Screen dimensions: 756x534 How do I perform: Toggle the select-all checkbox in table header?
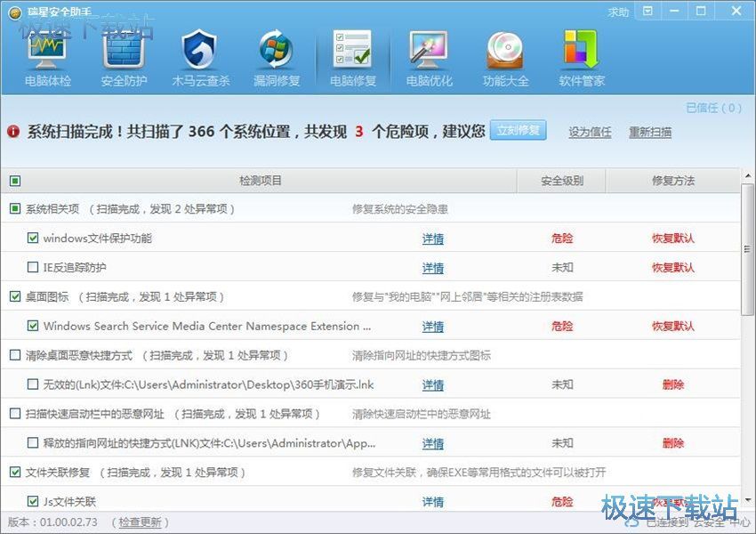point(15,181)
